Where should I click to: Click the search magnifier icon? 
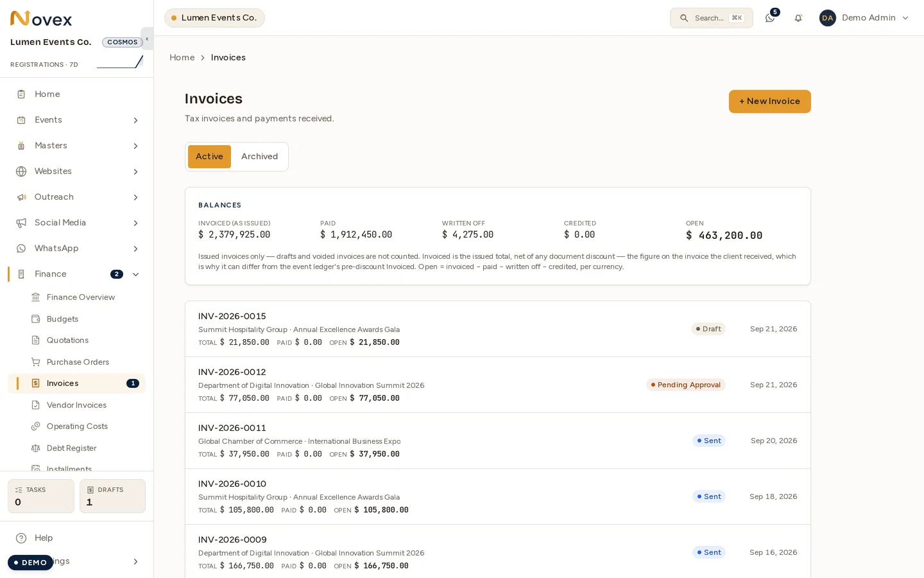(x=684, y=18)
